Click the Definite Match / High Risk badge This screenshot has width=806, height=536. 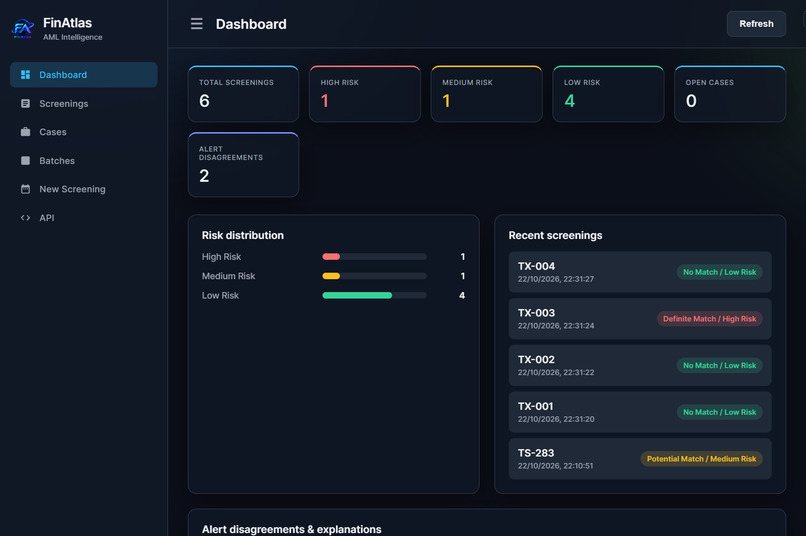(x=710, y=319)
